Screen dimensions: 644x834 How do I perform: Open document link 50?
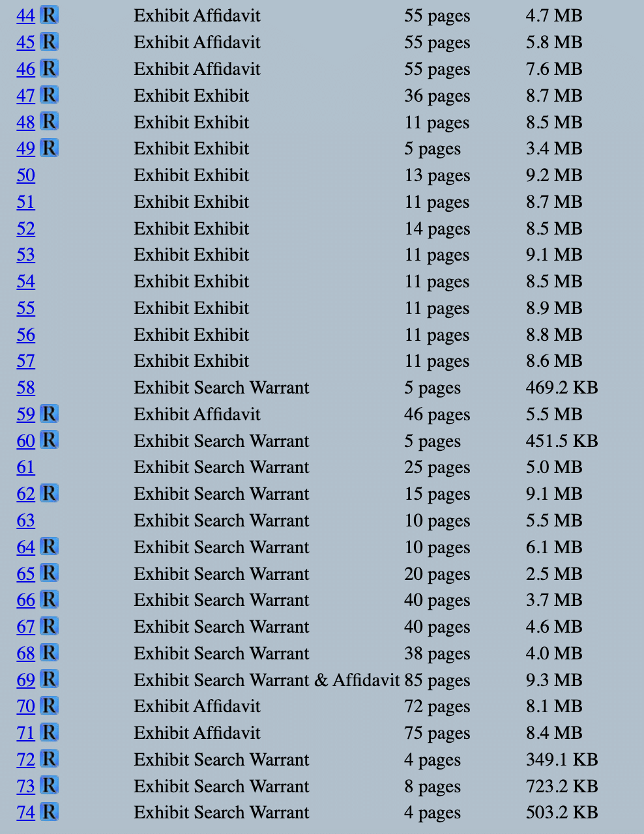(26, 175)
